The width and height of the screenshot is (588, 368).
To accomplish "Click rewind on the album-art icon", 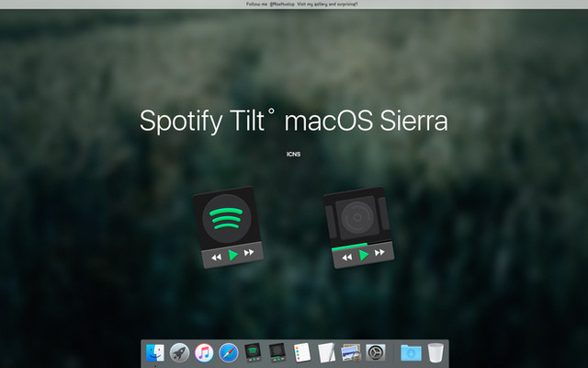I will pyautogui.click(x=347, y=258).
